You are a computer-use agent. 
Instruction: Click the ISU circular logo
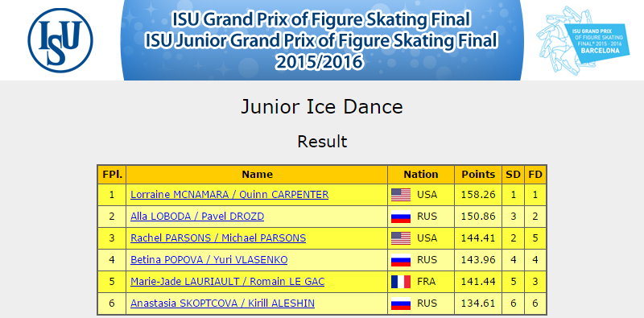(x=60, y=40)
